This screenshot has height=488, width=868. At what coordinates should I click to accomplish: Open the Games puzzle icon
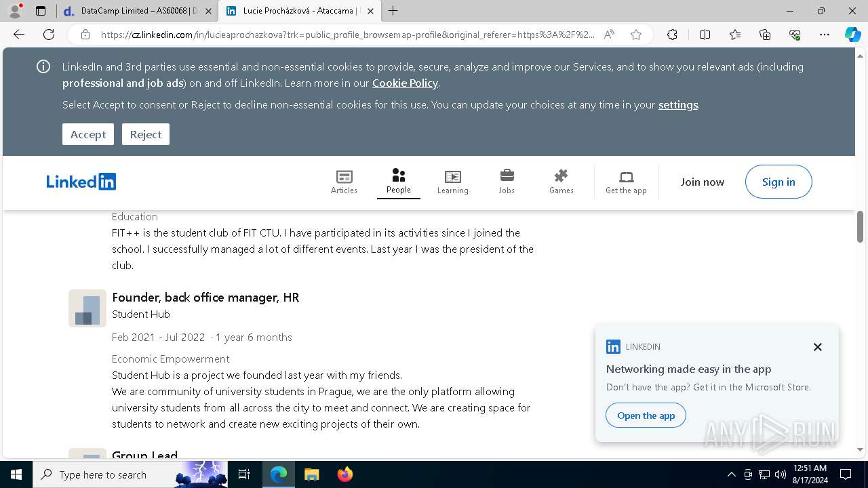click(x=561, y=182)
